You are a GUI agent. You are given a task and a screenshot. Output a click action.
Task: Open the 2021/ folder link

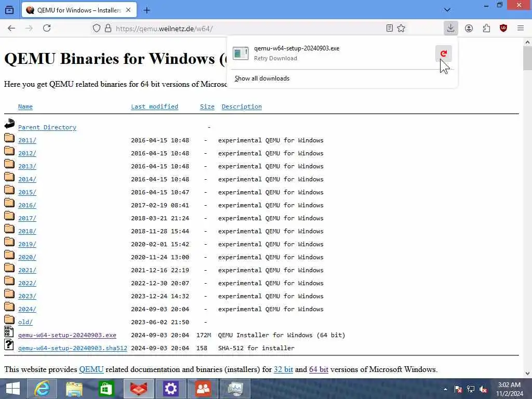27,270
